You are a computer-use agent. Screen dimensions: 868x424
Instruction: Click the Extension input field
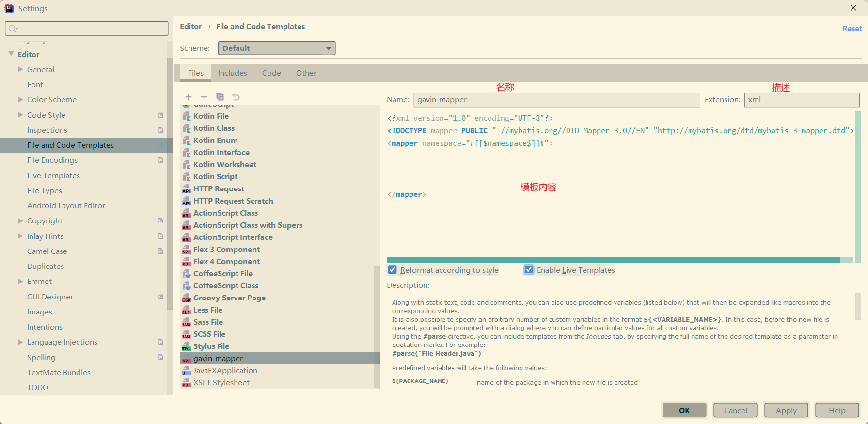click(801, 100)
